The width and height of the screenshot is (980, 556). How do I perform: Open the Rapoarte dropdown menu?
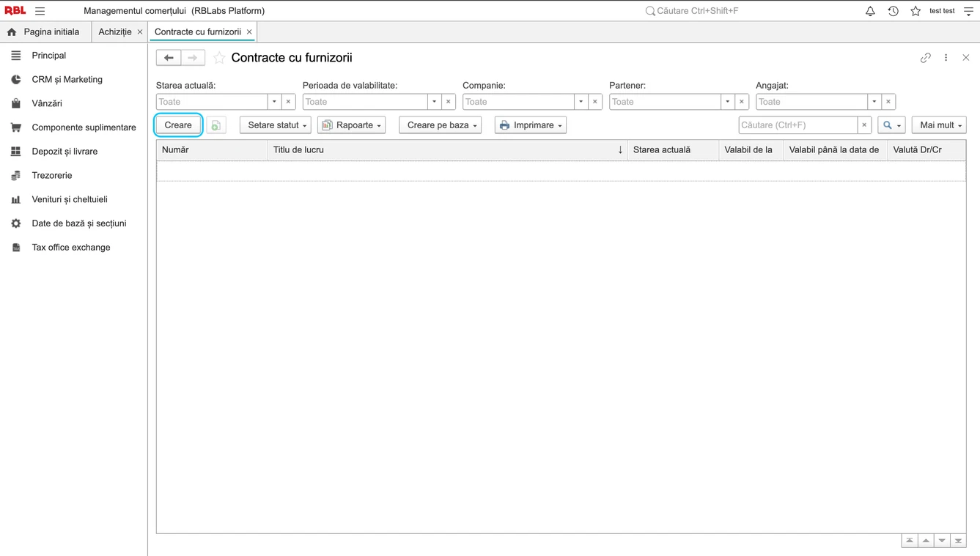click(x=352, y=125)
